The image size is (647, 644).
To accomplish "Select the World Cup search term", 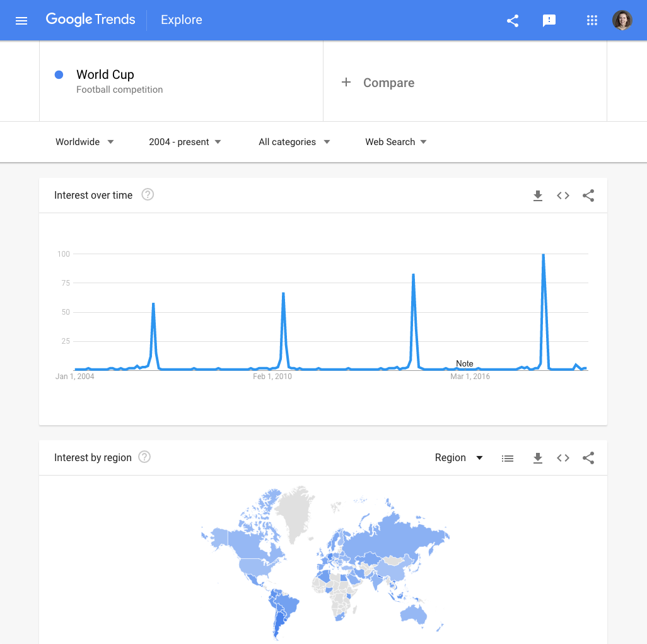I will [105, 74].
